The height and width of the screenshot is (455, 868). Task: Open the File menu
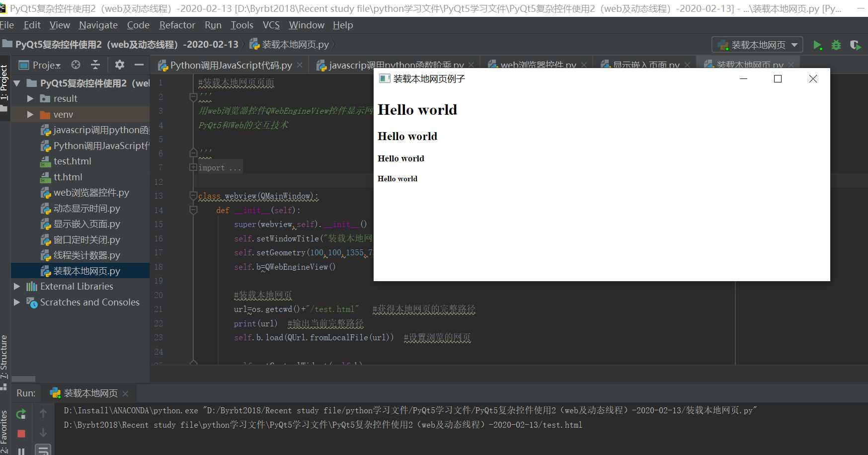7,25
